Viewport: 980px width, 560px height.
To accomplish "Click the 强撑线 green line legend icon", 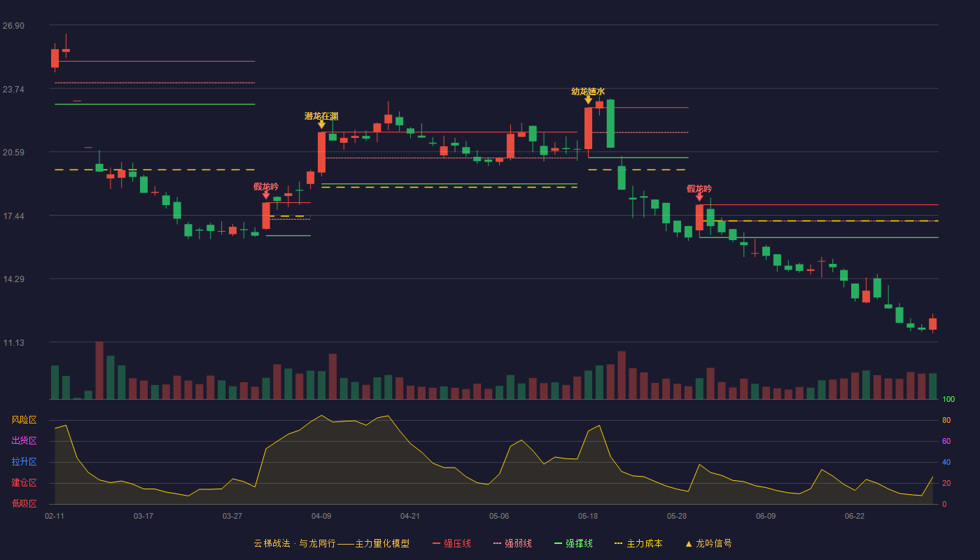I will [558, 543].
